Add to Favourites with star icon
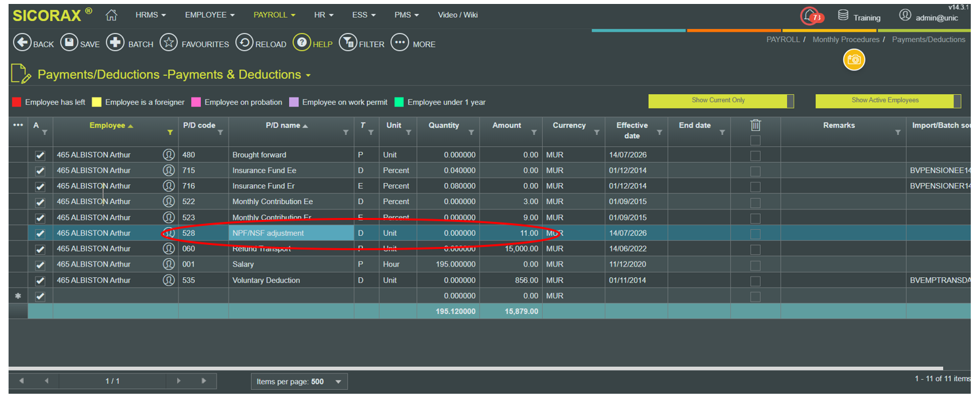980x399 pixels. 169,43
